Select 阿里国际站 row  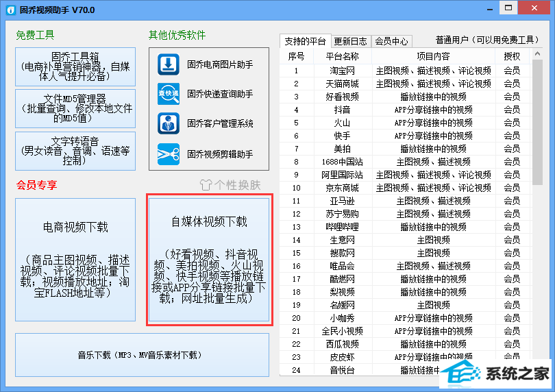[x=406, y=175]
